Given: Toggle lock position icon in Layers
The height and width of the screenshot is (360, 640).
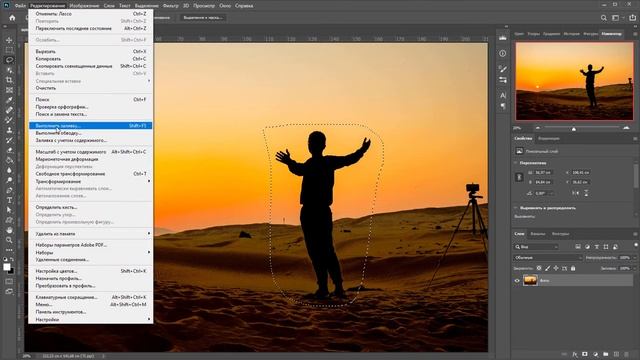Looking at the screenshot, I should coord(556,268).
